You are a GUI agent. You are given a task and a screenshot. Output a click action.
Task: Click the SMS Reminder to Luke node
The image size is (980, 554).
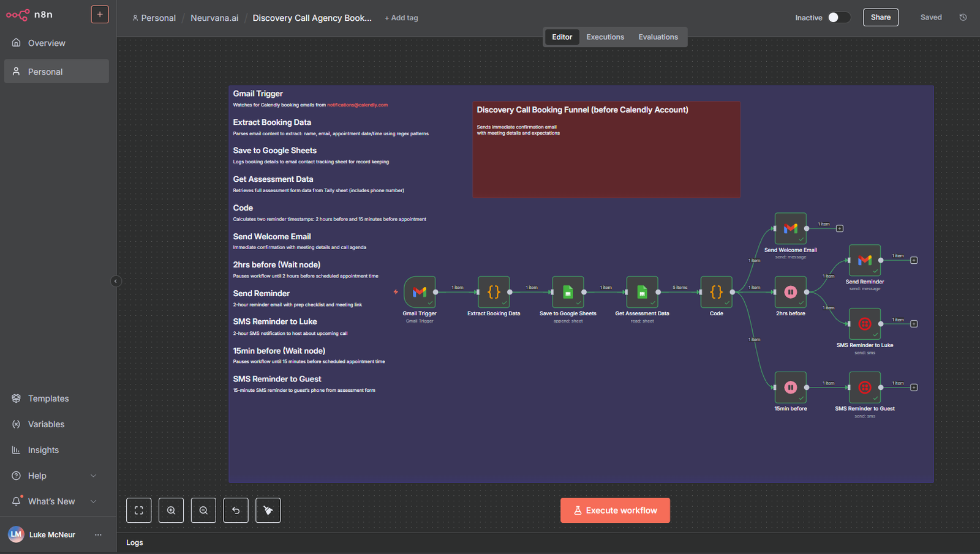tap(864, 324)
